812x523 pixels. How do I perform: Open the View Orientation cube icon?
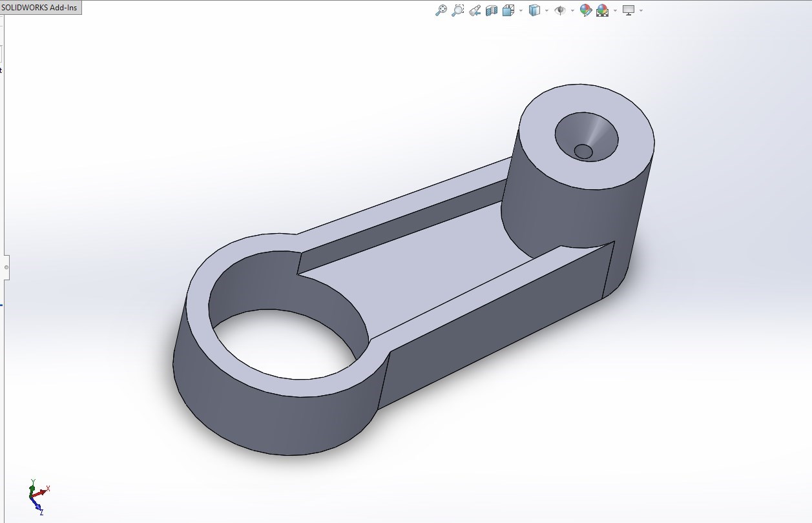pos(508,10)
